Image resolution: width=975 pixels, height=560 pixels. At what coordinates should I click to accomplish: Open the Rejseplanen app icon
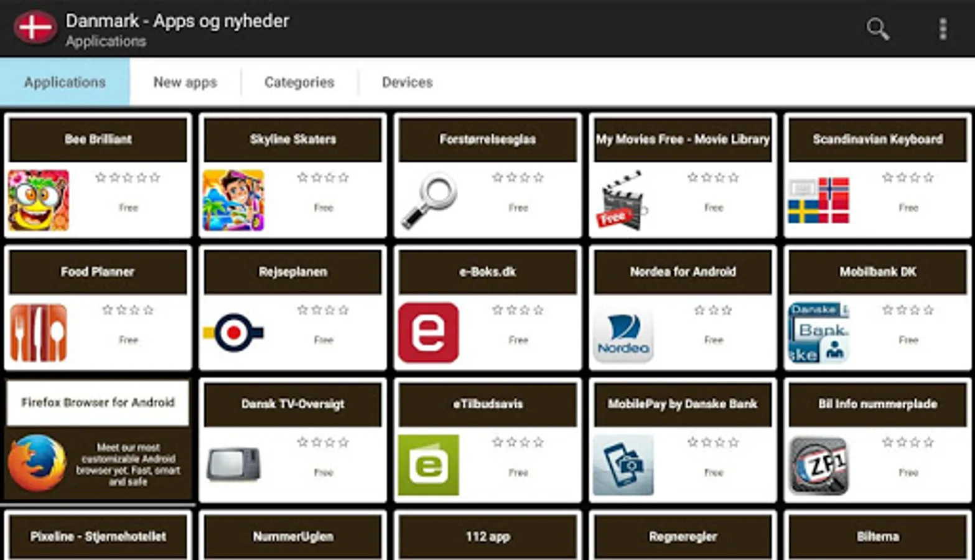click(233, 333)
